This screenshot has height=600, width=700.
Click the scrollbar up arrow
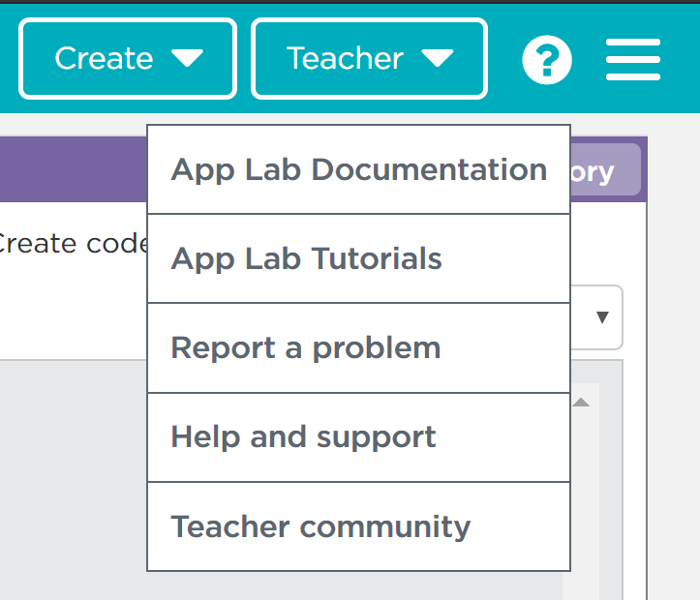click(581, 403)
